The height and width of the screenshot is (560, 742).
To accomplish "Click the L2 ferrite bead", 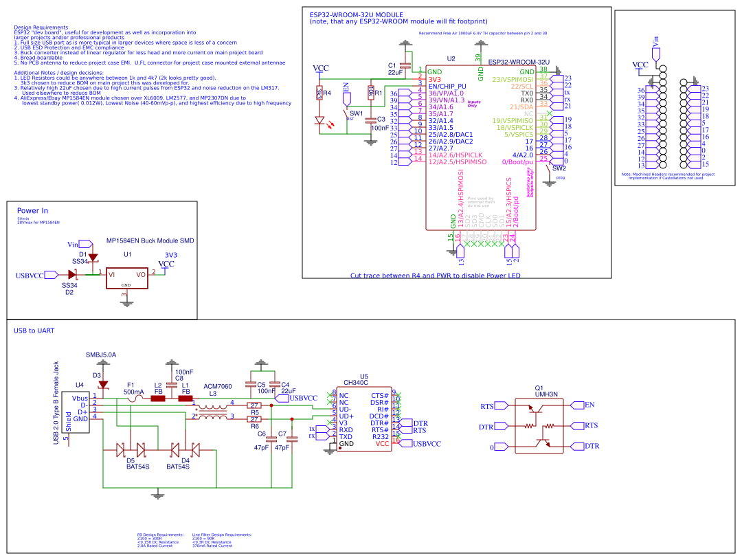I will coord(158,399).
